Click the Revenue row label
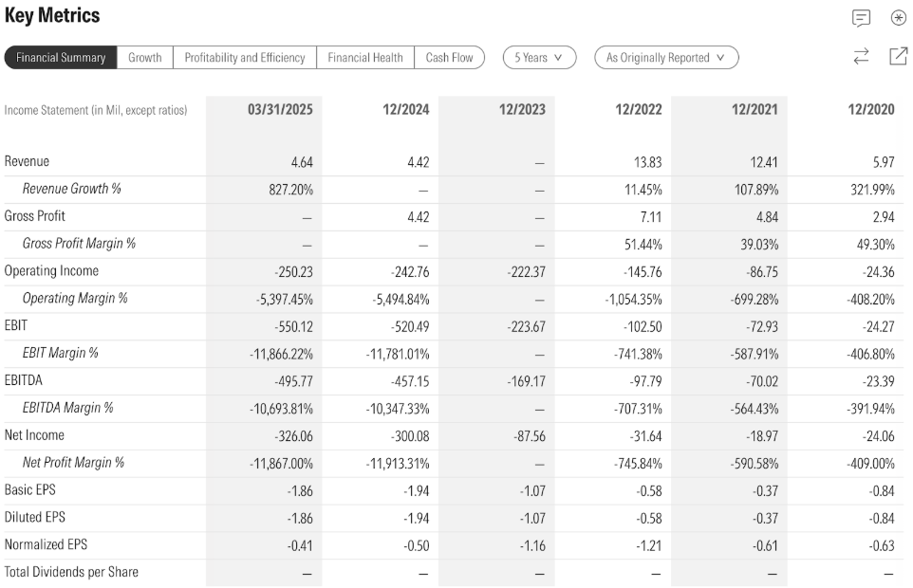Viewport: 913px width, 588px height. point(27,161)
